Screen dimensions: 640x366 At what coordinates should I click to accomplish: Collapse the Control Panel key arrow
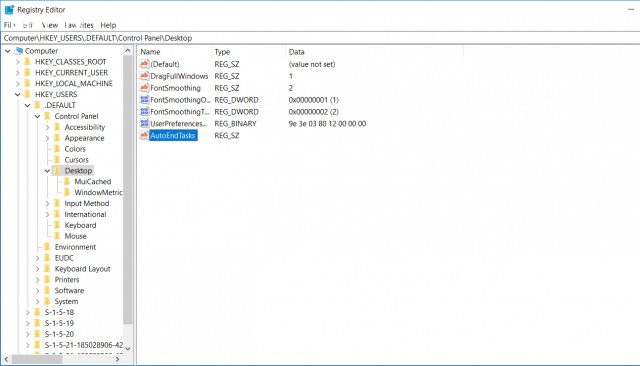37,116
